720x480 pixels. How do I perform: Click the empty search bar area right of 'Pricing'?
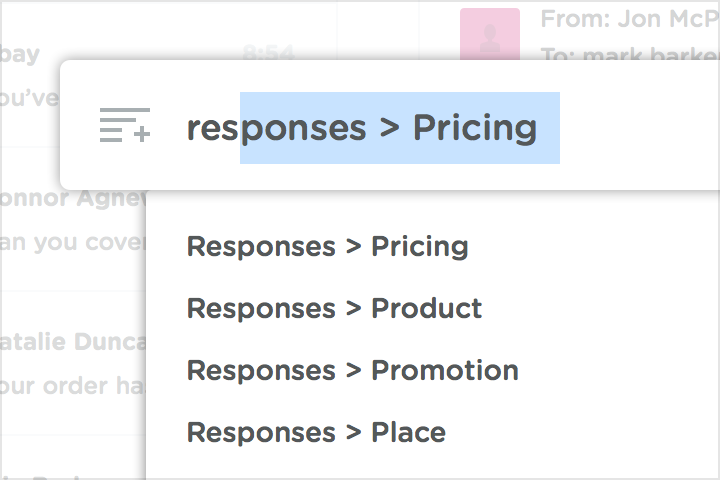click(x=640, y=127)
